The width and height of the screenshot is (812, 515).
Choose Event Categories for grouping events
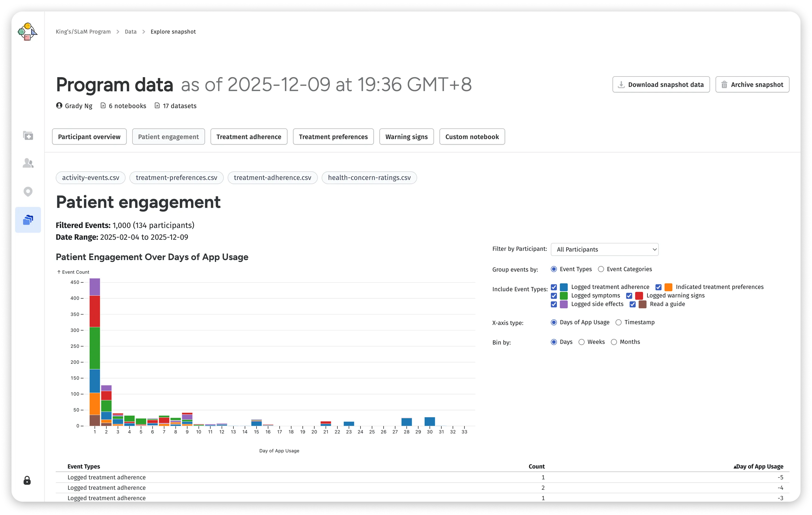tap(601, 269)
